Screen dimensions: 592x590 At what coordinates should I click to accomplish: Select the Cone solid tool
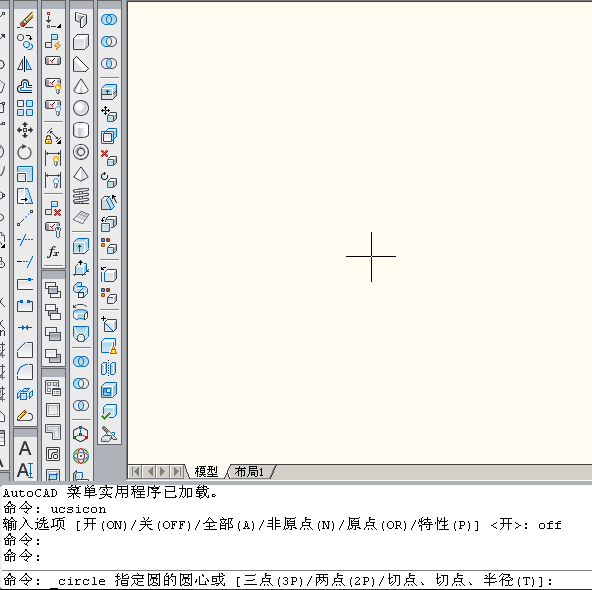[81, 86]
